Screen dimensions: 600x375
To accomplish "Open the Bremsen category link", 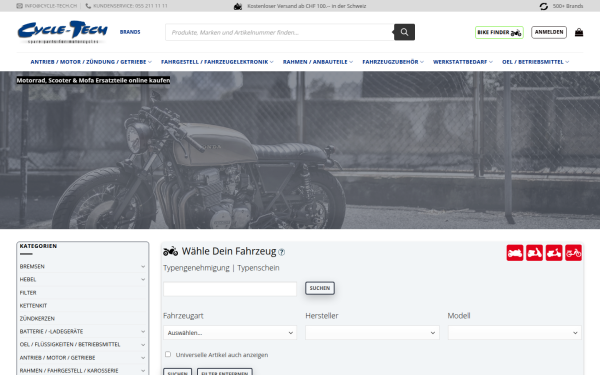I will point(32,266).
